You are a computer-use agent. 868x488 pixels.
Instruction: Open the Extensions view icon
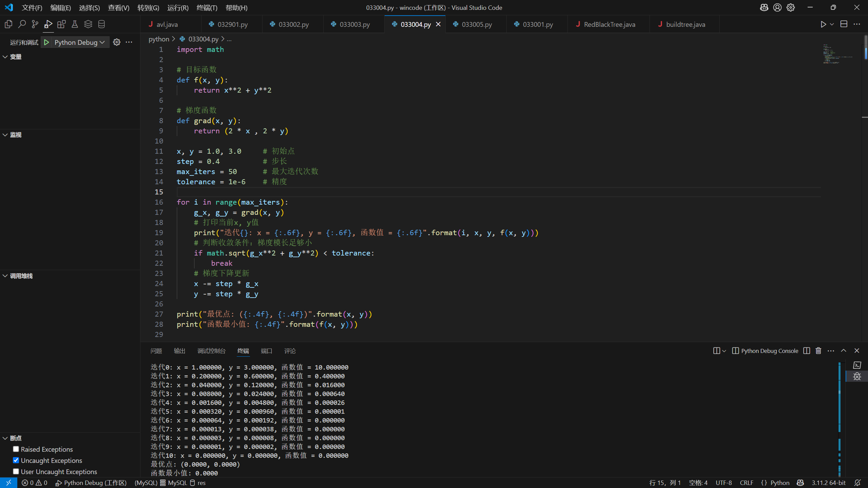[61, 24]
